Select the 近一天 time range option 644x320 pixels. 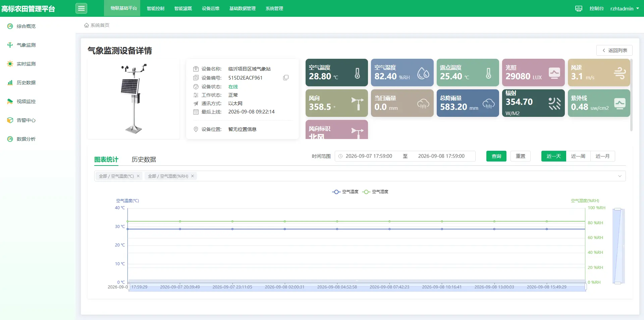point(554,156)
